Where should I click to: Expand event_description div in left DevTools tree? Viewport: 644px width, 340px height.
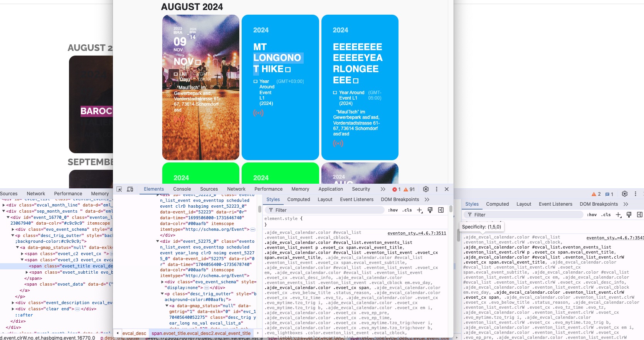pos(13,303)
